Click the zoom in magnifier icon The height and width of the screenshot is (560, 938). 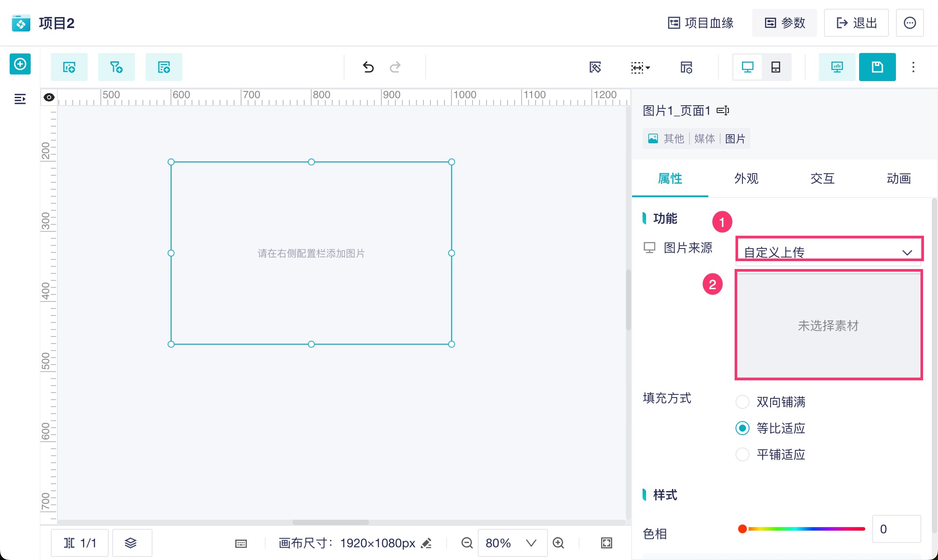coord(558,543)
